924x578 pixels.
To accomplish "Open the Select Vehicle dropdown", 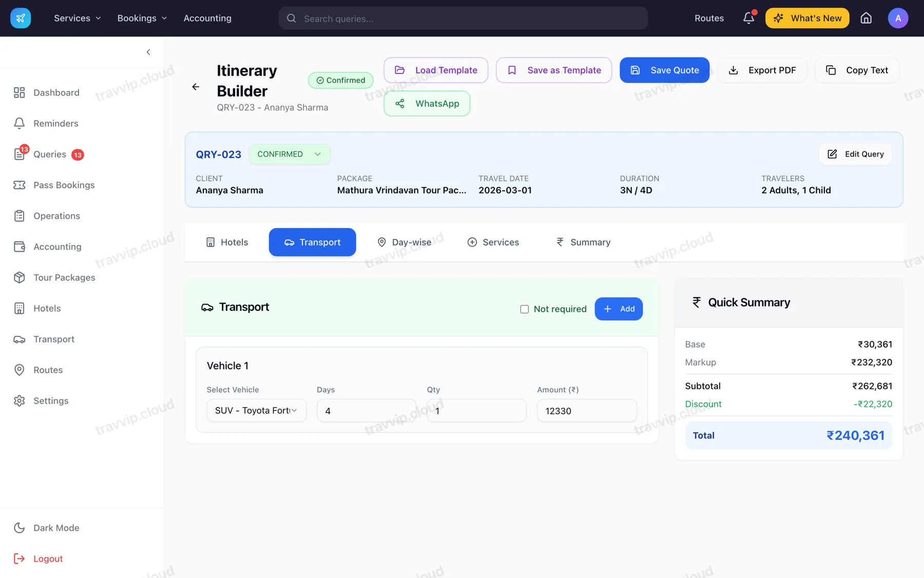I will pyautogui.click(x=257, y=411).
